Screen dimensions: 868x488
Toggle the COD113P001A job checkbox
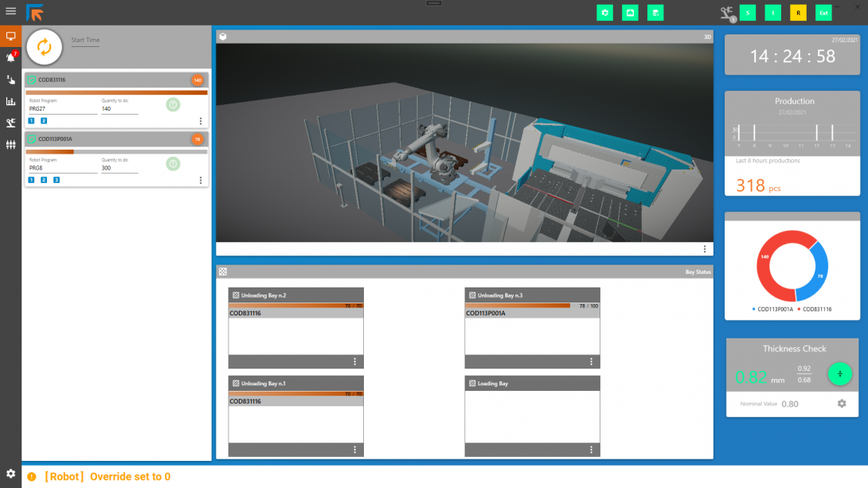32,139
